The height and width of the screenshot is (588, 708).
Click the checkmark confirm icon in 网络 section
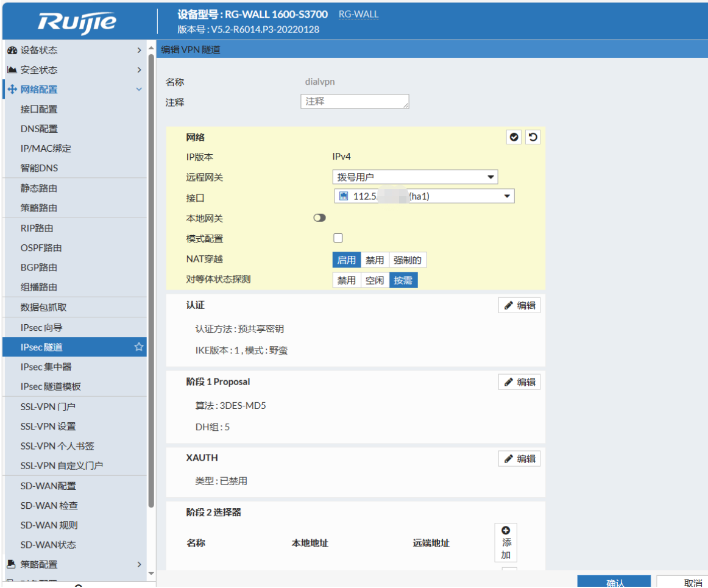[514, 137]
